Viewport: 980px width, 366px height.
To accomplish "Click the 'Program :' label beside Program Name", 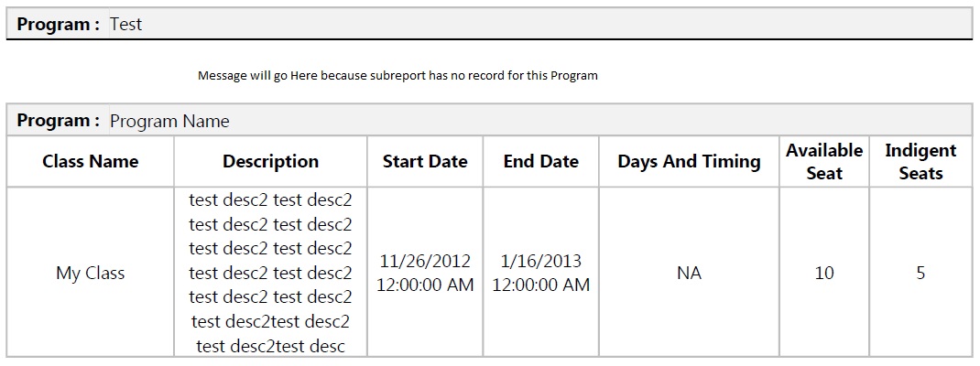I will pyautogui.click(x=59, y=121).
